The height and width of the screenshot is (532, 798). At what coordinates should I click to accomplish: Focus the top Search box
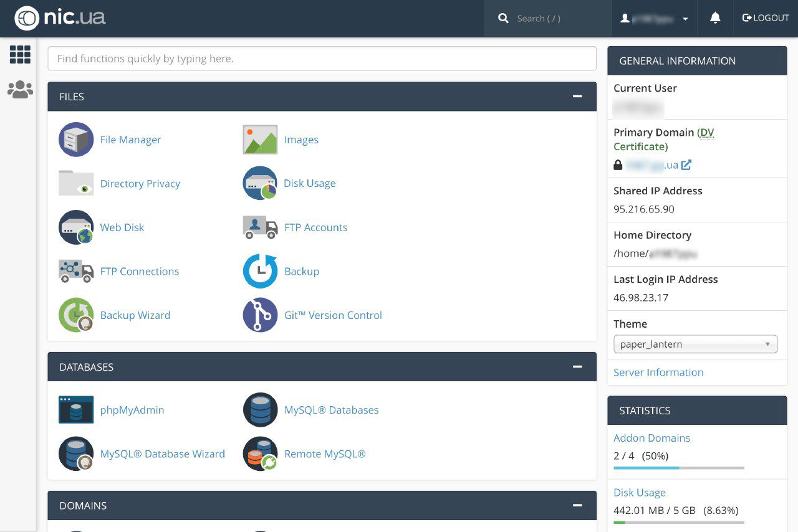[547, 19]
